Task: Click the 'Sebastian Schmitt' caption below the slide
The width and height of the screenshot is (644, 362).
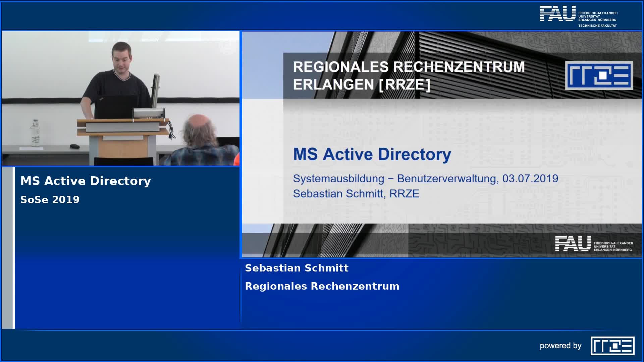Action: point(297,268)
